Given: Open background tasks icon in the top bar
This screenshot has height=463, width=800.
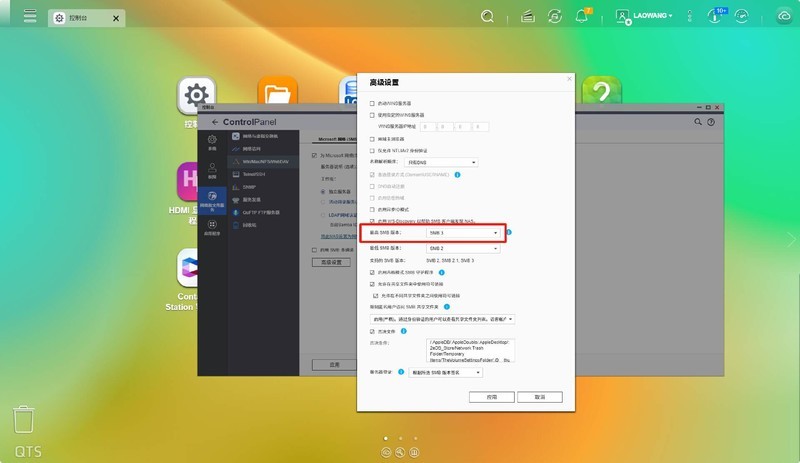Looking at the screenshot, I should click(x=528, y=16).
